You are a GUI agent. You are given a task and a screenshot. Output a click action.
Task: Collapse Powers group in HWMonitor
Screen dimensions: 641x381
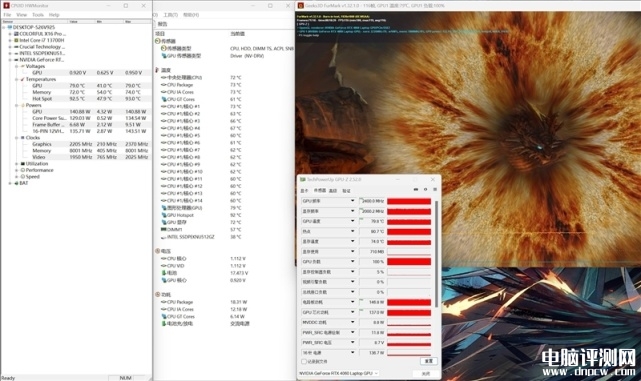click(x=17, y=105)
